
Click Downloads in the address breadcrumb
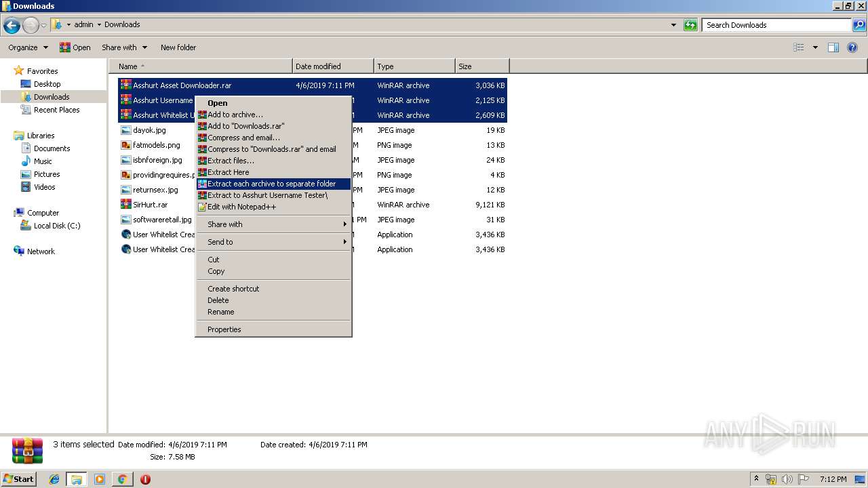(x=122, y=24)
